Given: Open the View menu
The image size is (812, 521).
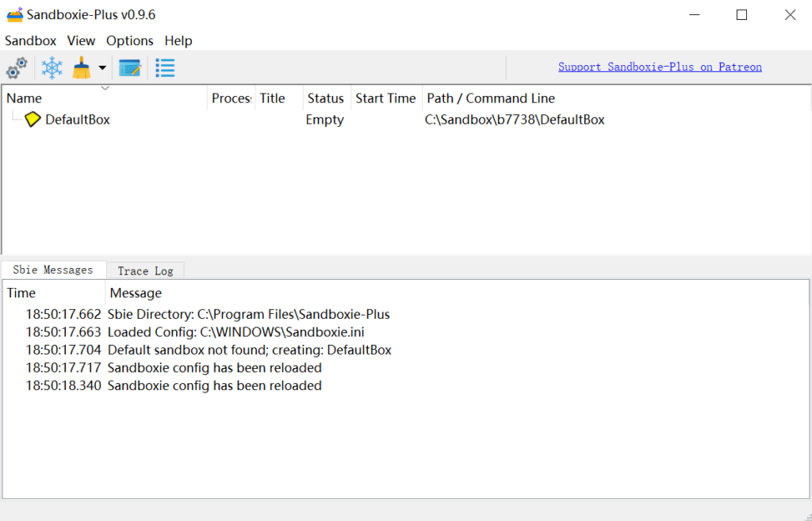Looking at the screenshot, I should pos(81,40).
